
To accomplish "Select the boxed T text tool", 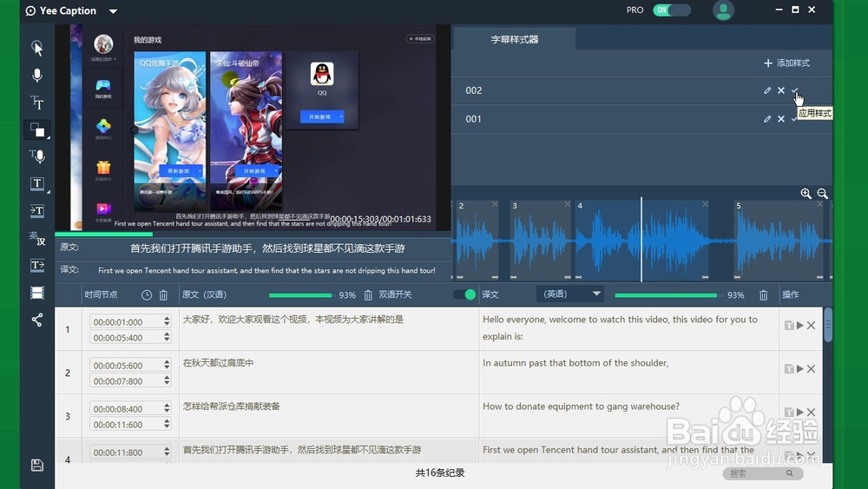I will 37,183.
